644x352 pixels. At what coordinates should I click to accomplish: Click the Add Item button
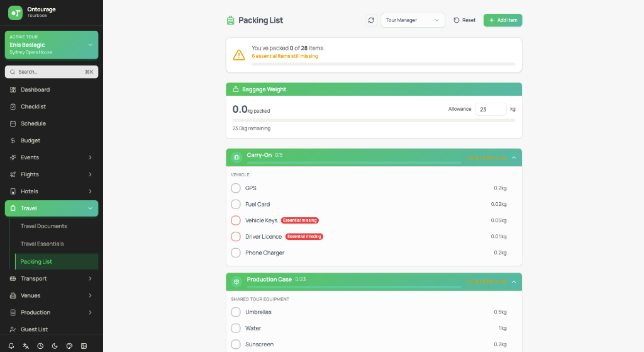(x=502, y=20)
